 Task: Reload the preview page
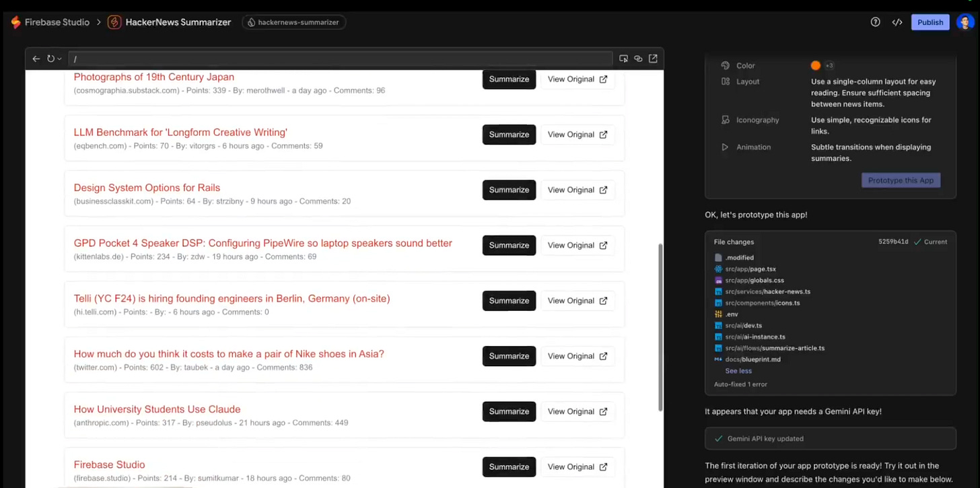50,59
